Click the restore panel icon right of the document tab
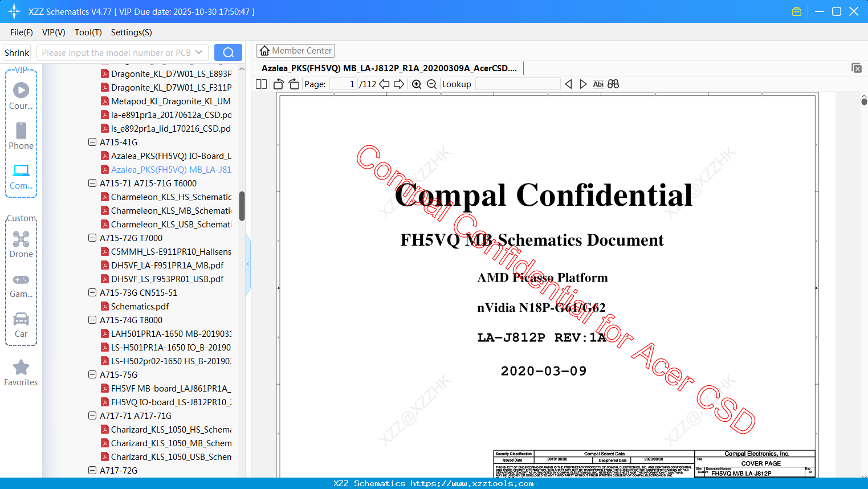This screenshot has height=489, width=868. click(x=857, y=68)
